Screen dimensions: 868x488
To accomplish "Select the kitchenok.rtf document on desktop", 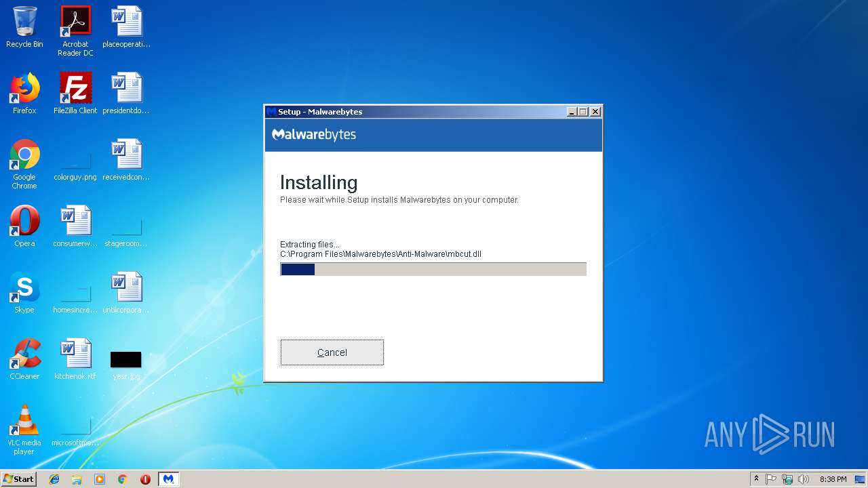I will tap(75, 360).
